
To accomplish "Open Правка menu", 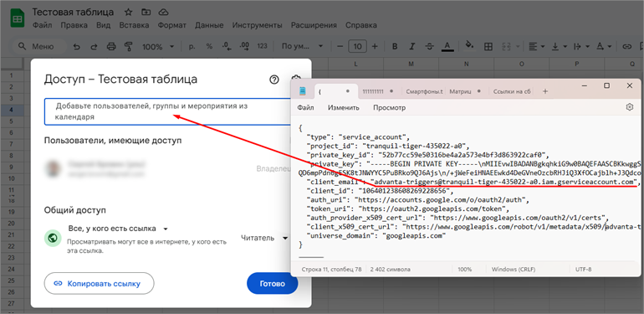I will pos(74,25).
